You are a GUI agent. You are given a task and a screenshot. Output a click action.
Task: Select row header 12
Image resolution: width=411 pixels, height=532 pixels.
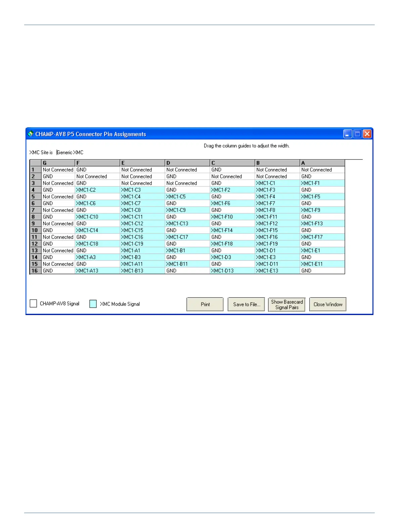[x=36, y=243]
